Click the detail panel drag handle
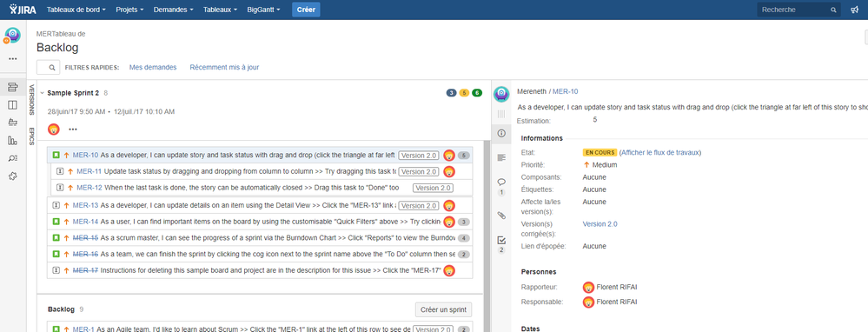The height and width of the screenshot is (332, 868). [x=501, y=114]
